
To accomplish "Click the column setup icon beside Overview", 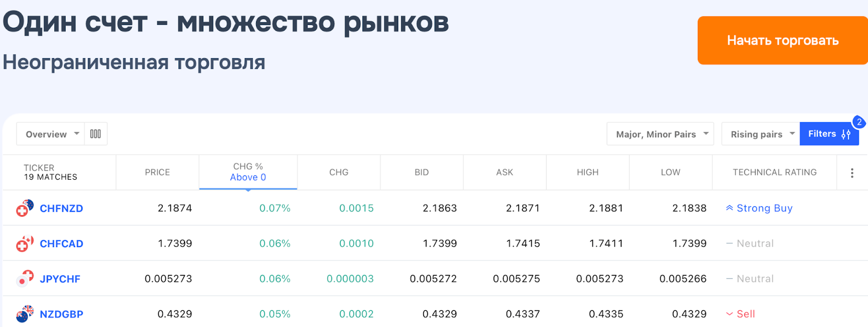I will (95, 134).
